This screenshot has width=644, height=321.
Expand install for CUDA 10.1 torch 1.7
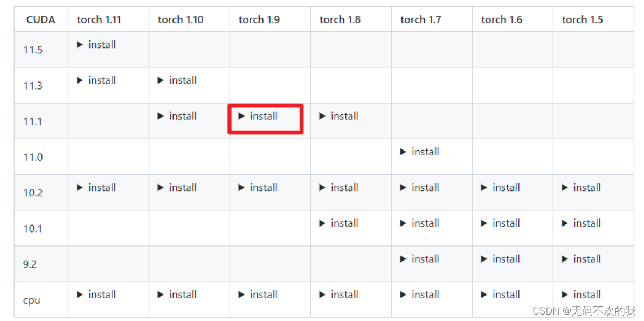(420, 223)
